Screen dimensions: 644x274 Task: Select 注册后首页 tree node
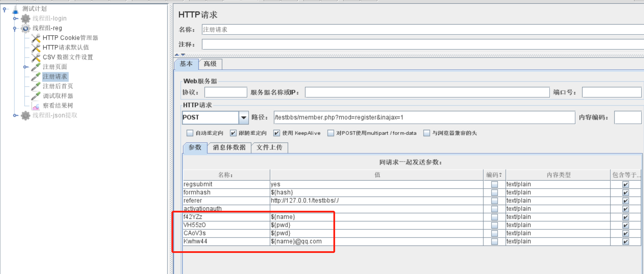58,86
